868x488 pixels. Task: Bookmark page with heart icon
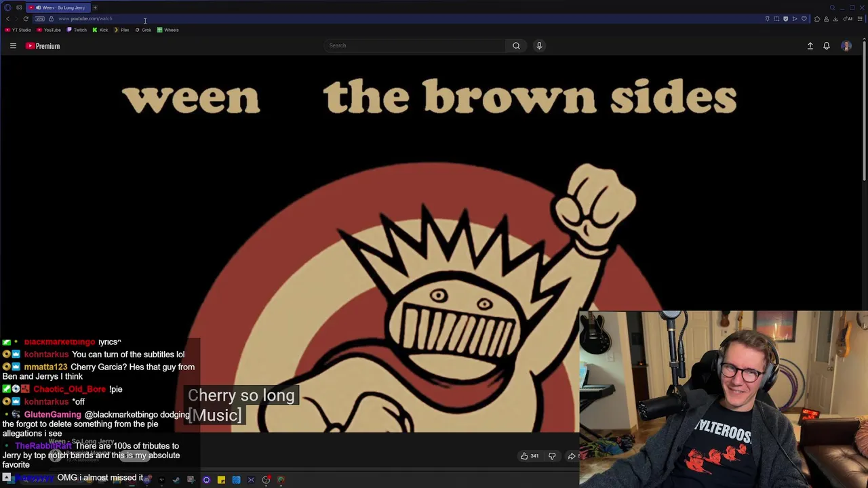pos(804,19)
